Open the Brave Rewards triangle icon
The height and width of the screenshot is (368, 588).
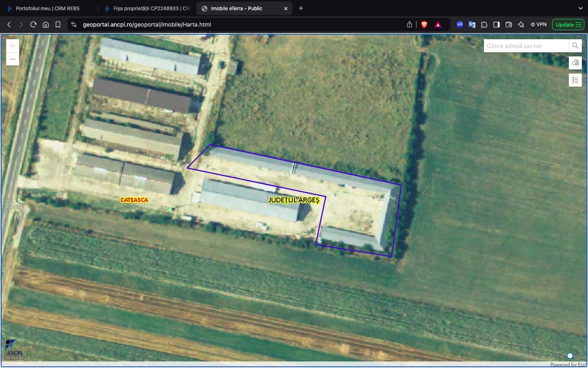coord(438,25)
